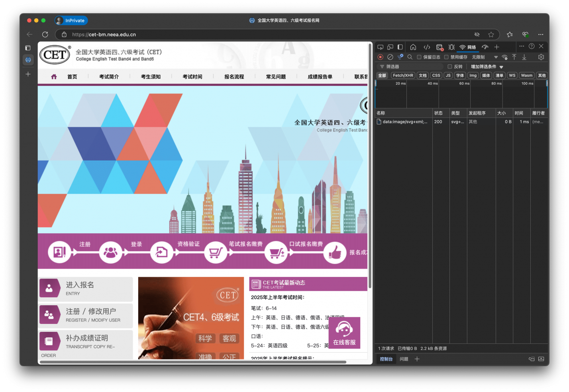Screen dimensions: 569x392
Task: Switch to the 问题 drawer tab
Action: [x=404, y=359]
